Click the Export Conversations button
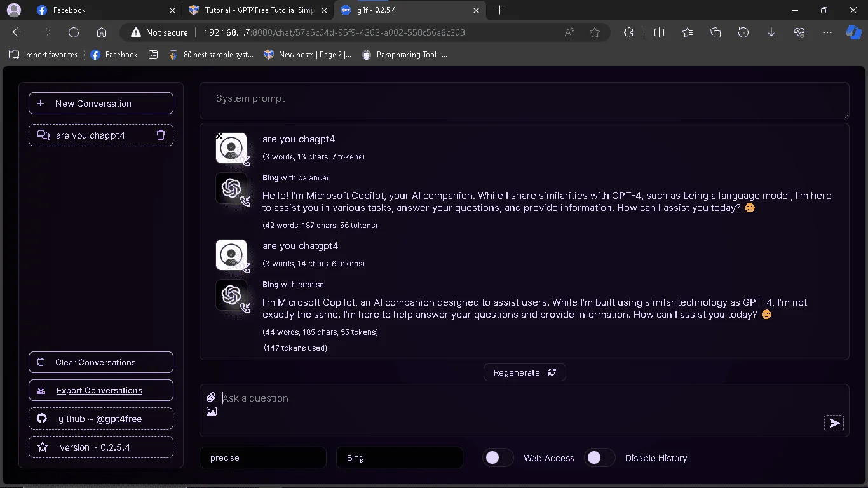This screenshot has width=868, height=488. click(101, 390)
